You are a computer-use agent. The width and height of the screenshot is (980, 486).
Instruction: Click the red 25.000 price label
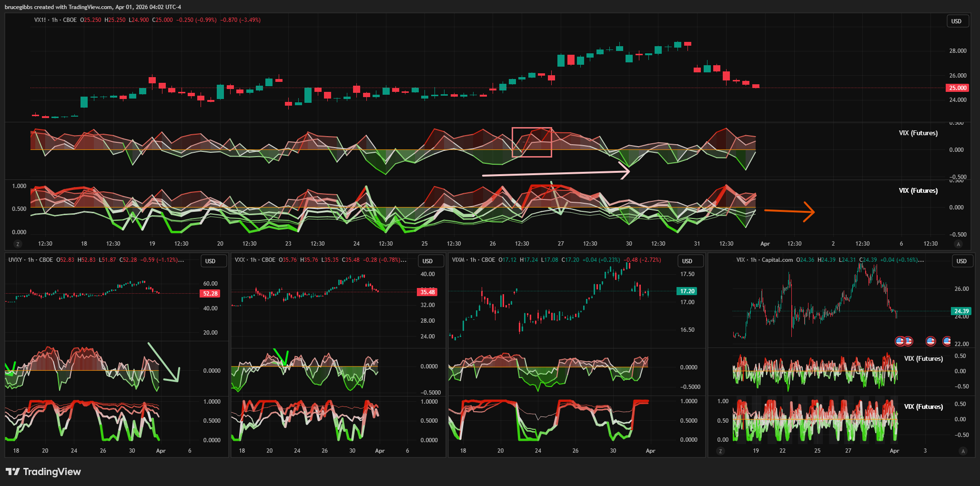958,88
